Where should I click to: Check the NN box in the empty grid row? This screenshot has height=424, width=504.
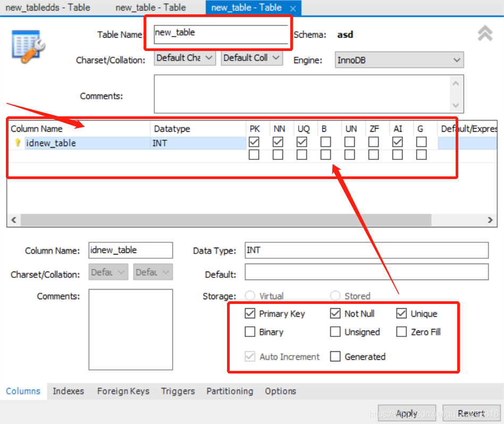coord(278,154)
